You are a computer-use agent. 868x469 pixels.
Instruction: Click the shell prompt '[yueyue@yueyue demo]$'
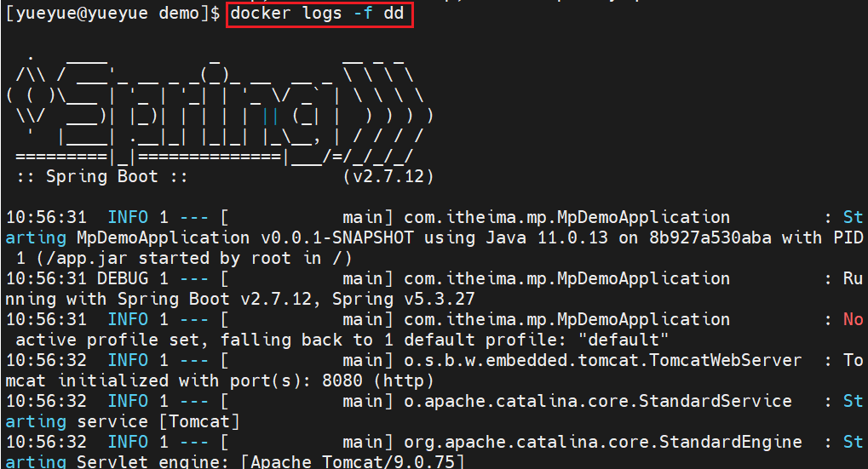coord(113,13)
